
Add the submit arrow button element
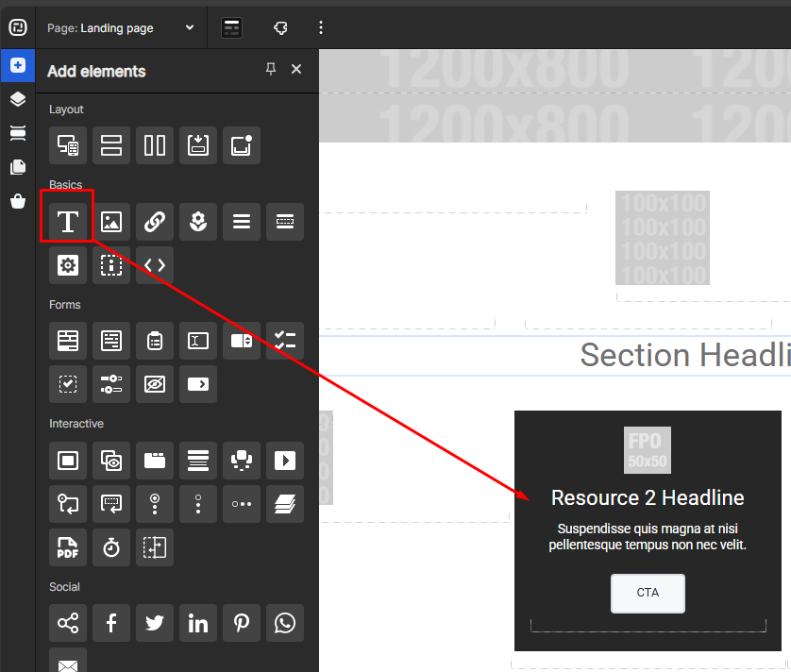(x=198, y=384)
